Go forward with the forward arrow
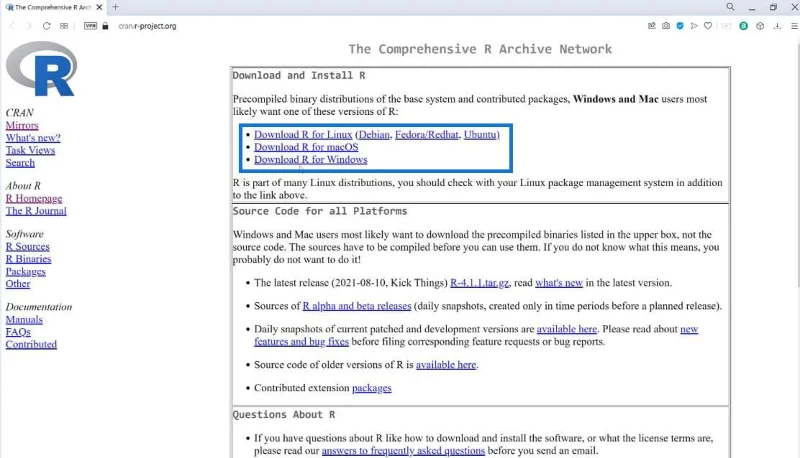This screenshot has width=800, height=458. coord(29,26)
